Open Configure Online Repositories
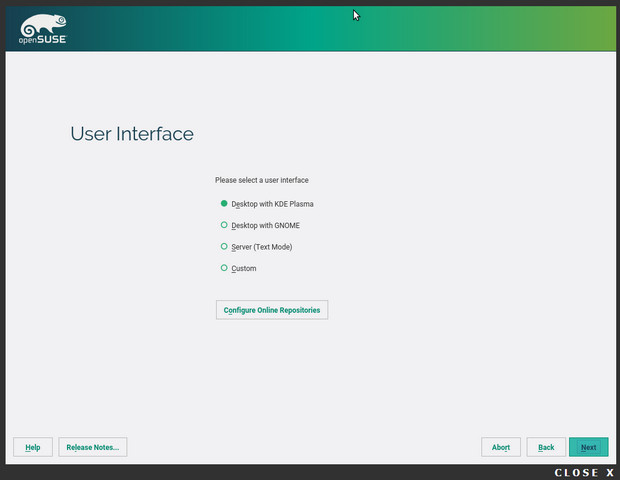The height and width of the screenshot is (480, 620). (272, 310)
